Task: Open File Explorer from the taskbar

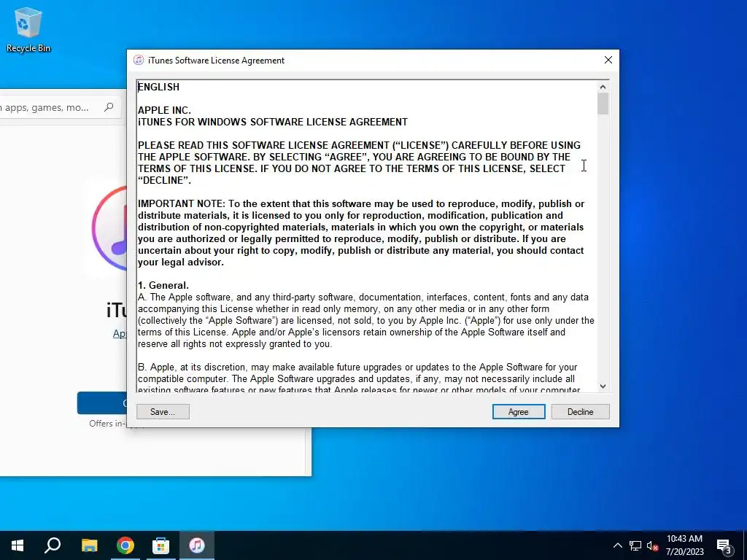Action: (89, 545)
